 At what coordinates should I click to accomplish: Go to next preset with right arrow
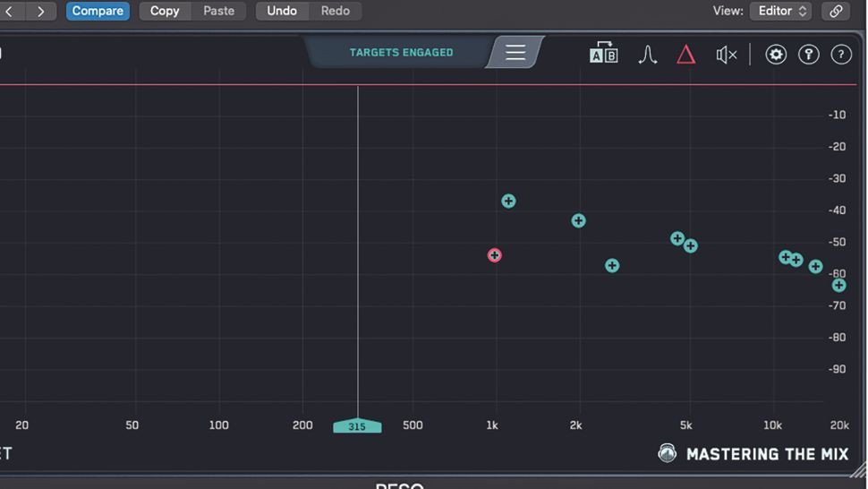point(40,11)
